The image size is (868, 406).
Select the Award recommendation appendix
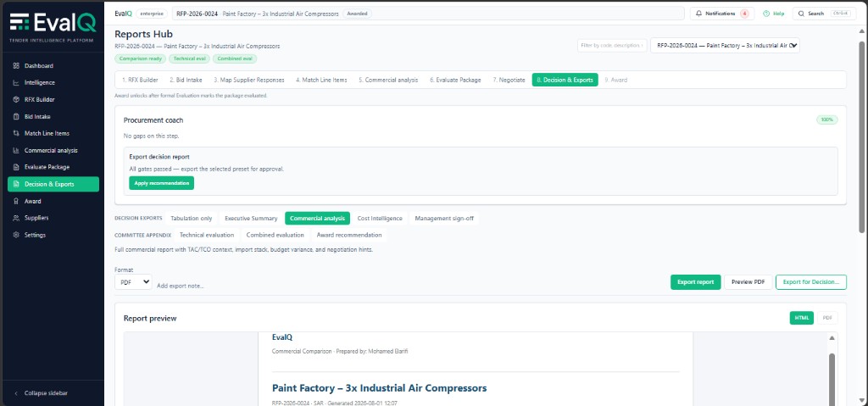(348, 235)
